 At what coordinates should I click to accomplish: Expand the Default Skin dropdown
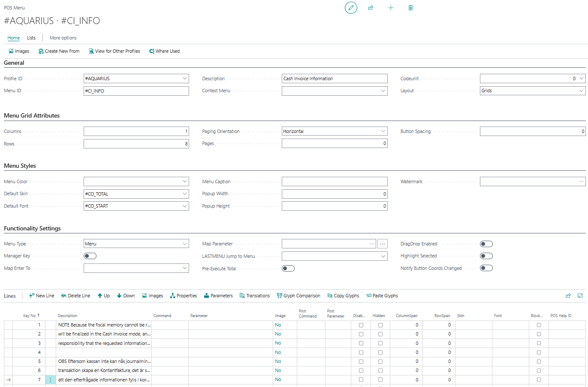[185, 194]
